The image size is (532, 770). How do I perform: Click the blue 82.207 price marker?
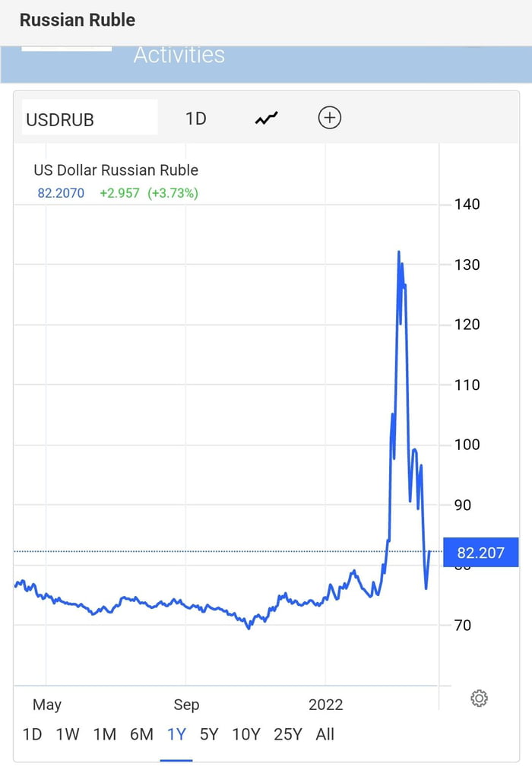tap(480, 553)
